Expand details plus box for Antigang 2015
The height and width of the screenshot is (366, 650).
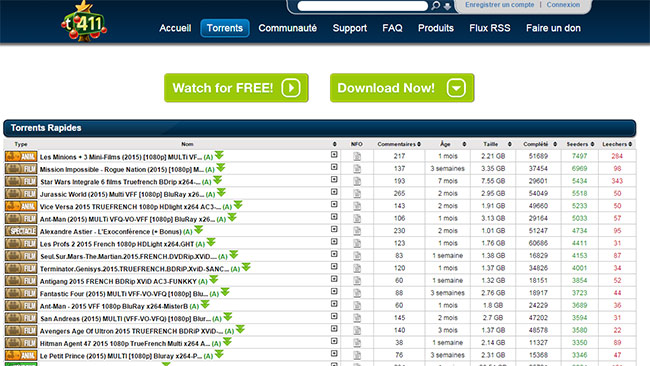coord(334,279)
